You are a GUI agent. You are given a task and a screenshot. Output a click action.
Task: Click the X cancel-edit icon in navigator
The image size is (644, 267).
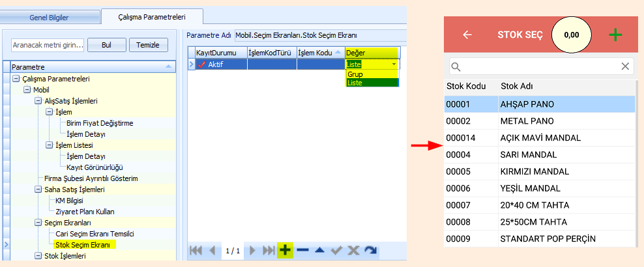pos(353,250)
